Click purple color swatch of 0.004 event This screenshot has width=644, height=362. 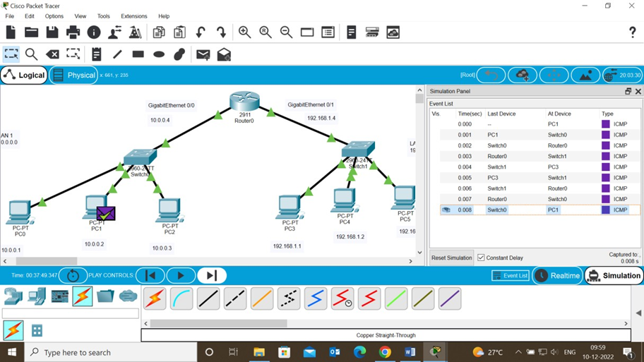(605, 167)
